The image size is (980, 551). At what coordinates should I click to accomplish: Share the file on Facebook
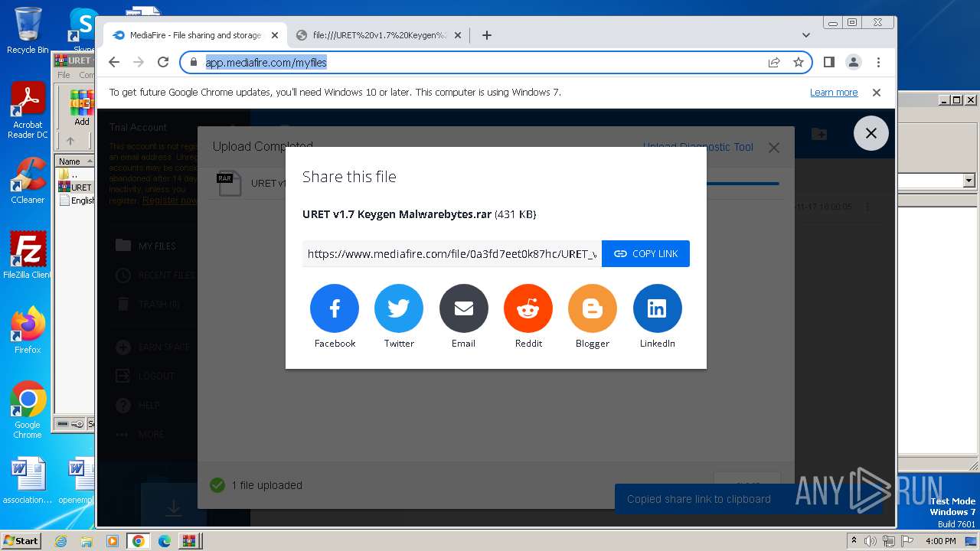point(335,308)
